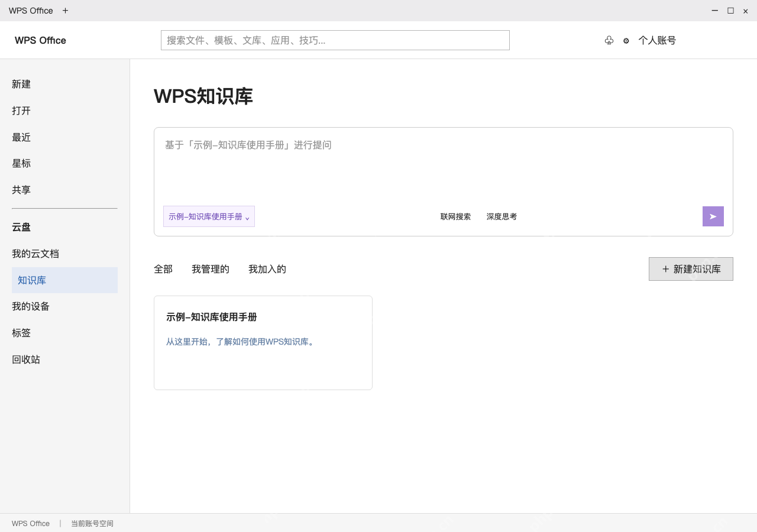Screen dimensions: 757x532
Task: Maximize the WPS Office window
Action: [x=730, y=11]
